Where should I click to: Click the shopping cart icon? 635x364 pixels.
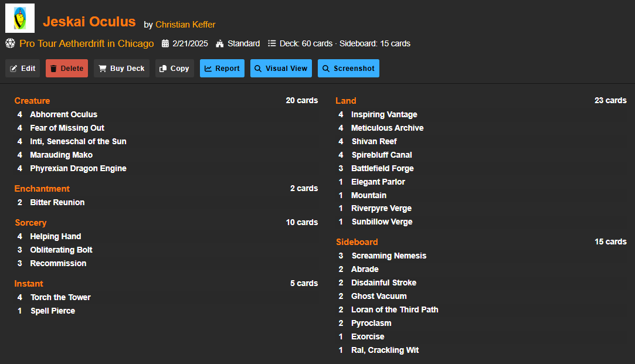(103, 69)
